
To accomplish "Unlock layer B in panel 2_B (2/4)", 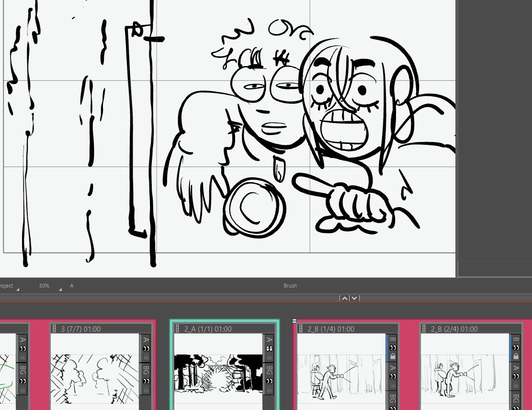I will click(x=516, y=356).
